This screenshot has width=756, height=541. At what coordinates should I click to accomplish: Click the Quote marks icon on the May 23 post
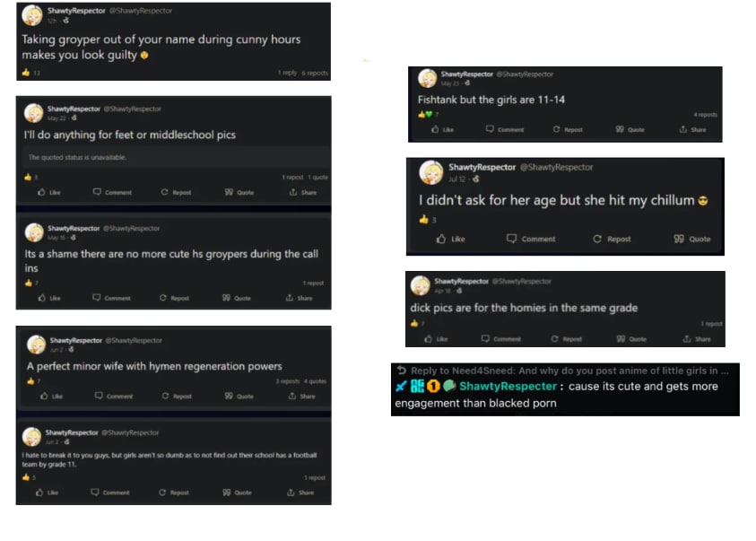pyautogui.click(x=620, y=129)
